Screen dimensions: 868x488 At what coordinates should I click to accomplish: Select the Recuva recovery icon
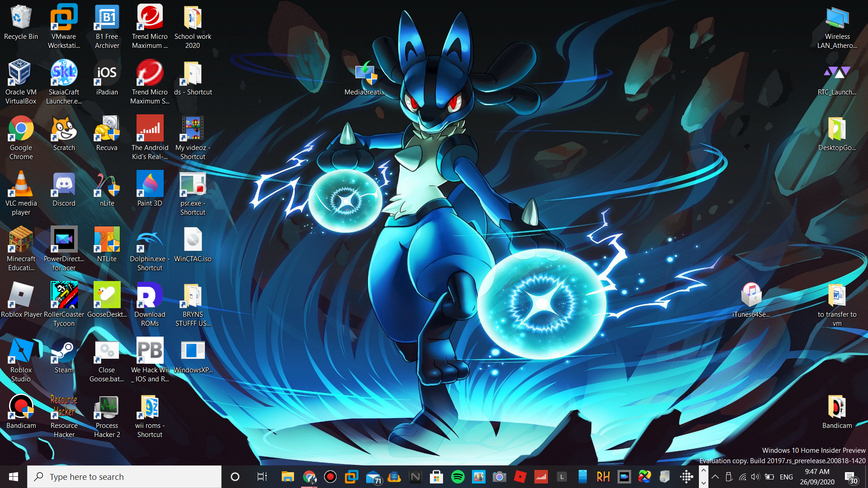[x=107, y=133]
